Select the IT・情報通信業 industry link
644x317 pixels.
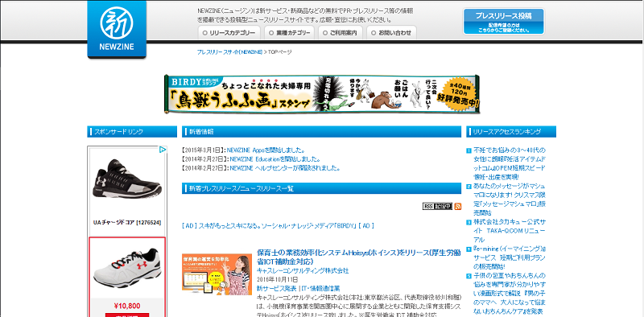click(x=321, y=288)
